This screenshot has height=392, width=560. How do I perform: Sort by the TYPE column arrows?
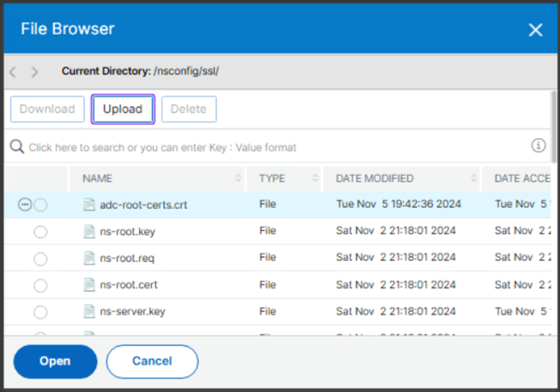point(315,179)
